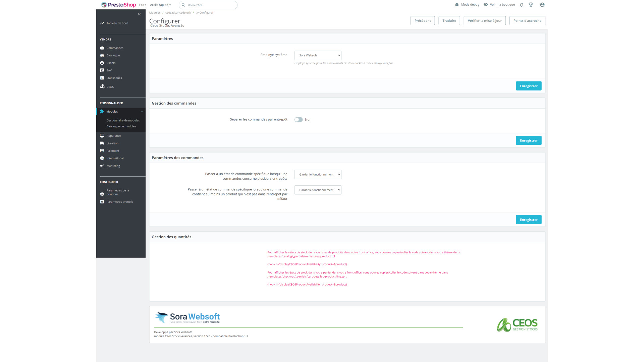644x362 pixels.
Task: Open first Garder le fonctionnement dropdown
Action: point(318,174)
